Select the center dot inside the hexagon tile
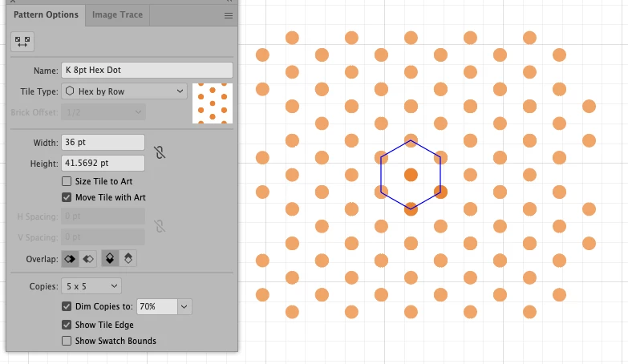Image resolution: width=628 pixels, height=364 pixels. point(411,175)
